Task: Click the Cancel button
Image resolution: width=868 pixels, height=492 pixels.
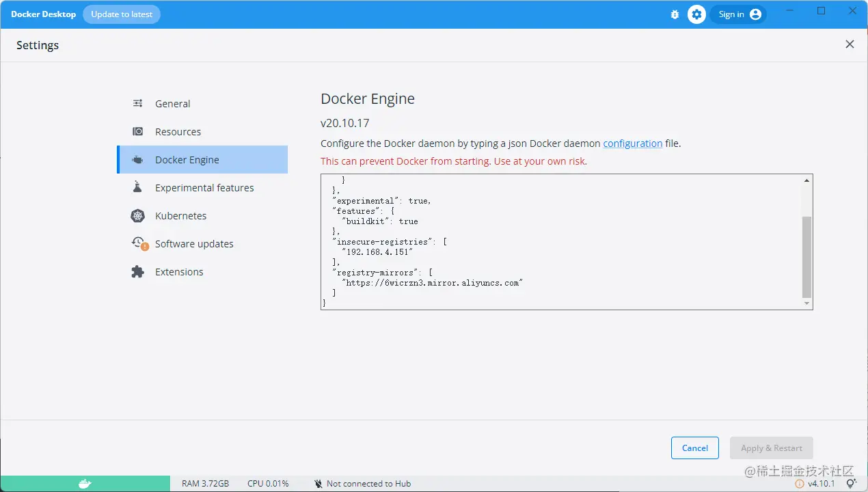Action: pos(694,448)
